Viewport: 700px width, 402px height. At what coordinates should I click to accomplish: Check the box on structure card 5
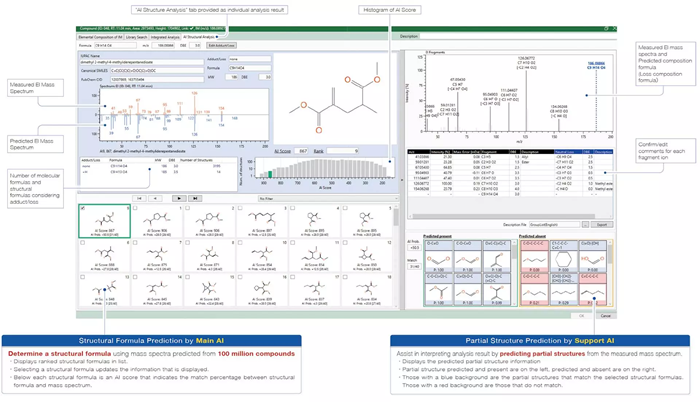(345, 208)
